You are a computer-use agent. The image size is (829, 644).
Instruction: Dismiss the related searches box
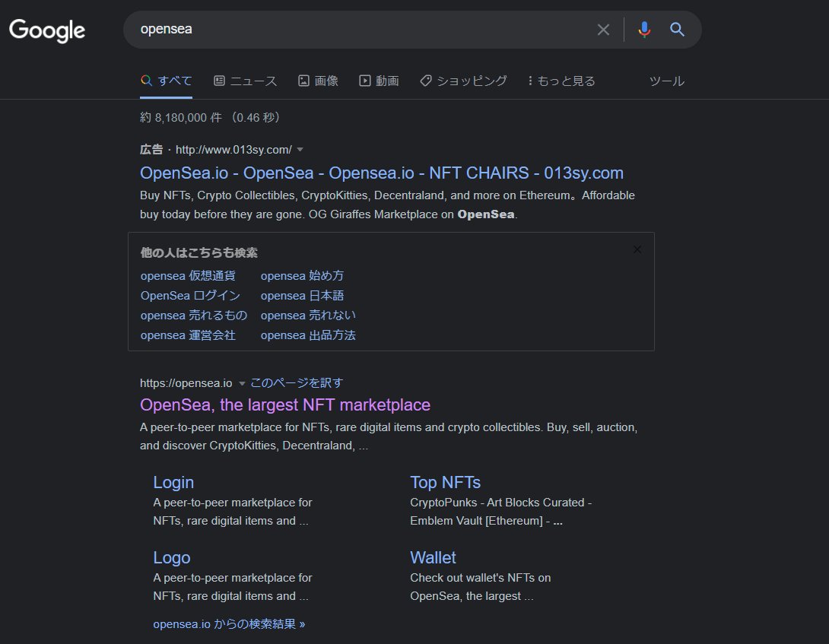click(637, 249)
